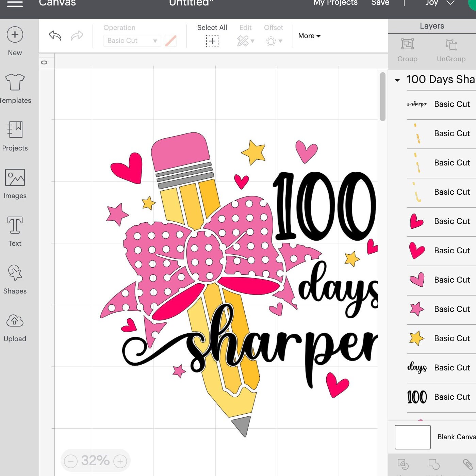
Task: Click Save in the top bar
Action: [x=380, y=3]
